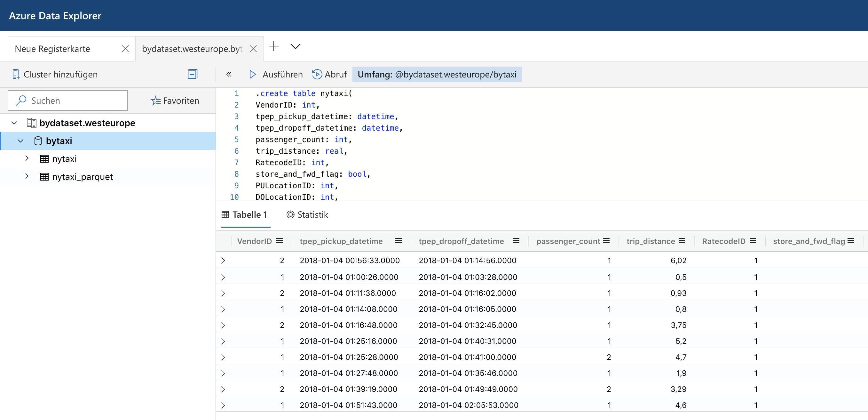
Task: Click line number 10 in editor gutter
Action: click(x=234, y=197)
